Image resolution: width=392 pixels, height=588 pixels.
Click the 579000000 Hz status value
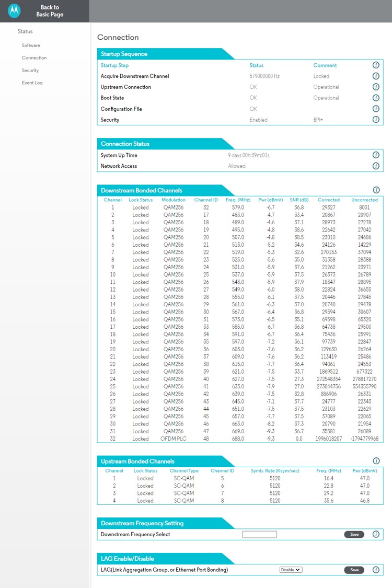click(264, 76)
